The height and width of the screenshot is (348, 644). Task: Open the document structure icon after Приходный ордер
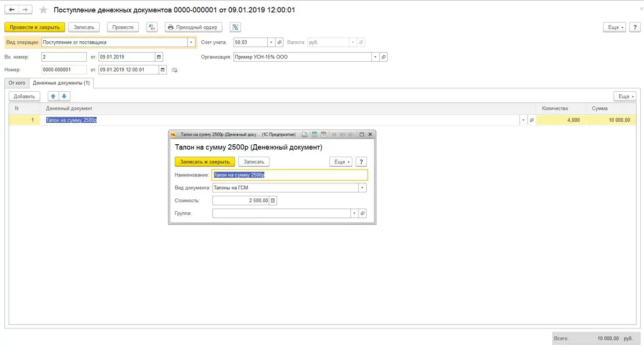point(235,27)
